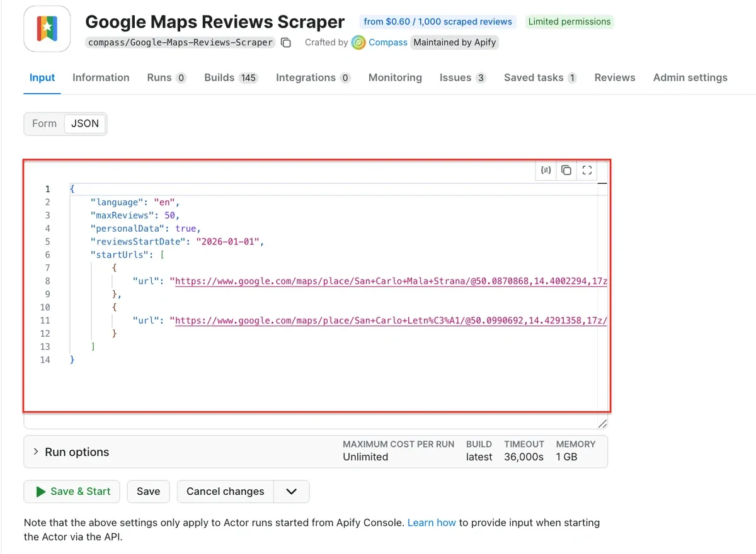The height and width of the screenshot is (554, 756).
Task: Copy the actor name compass/Google-Maps-Reviews-Scraper
Action: (x=286, y=43)
